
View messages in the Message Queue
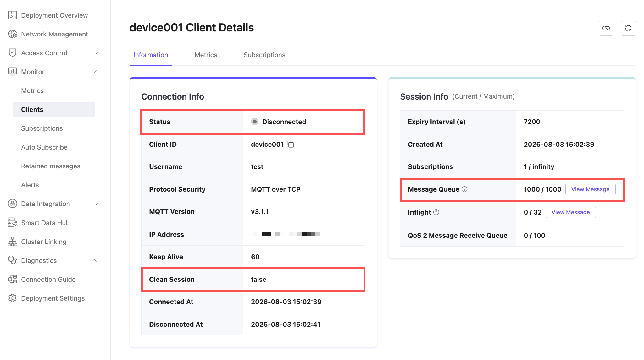[590, 189]
